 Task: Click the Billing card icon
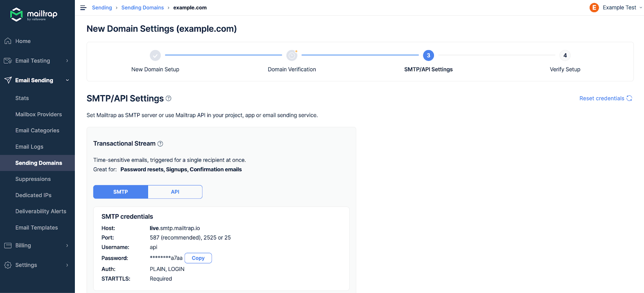click(x=8, y=246)
